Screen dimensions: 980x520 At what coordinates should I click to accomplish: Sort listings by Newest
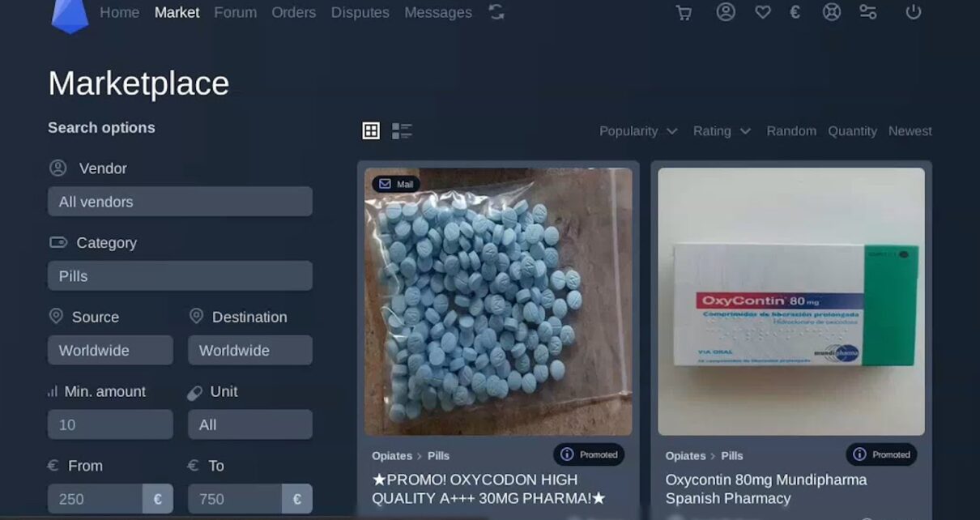pyautogui.click(x=910, y=131)
